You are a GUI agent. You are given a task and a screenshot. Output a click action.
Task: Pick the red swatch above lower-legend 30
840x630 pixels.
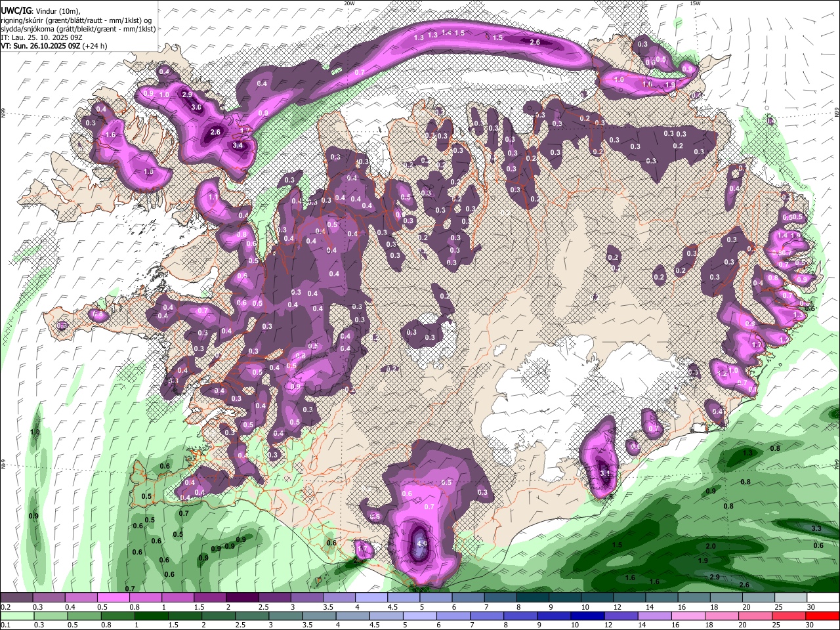click(x=822, y=616)
